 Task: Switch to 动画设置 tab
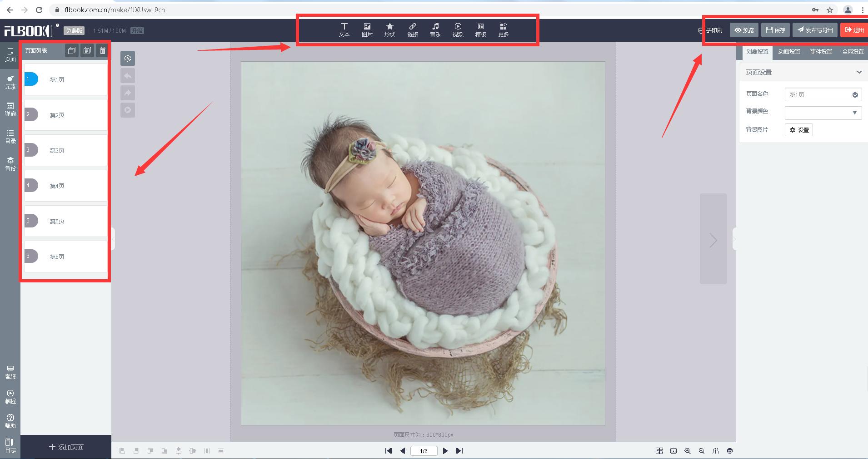click(789, 52)
